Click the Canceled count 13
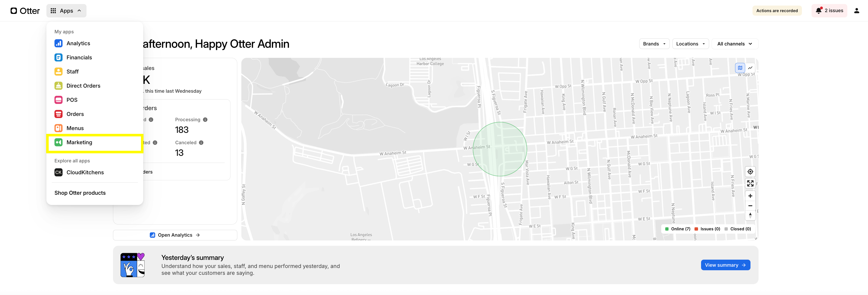 click(179, 153)
